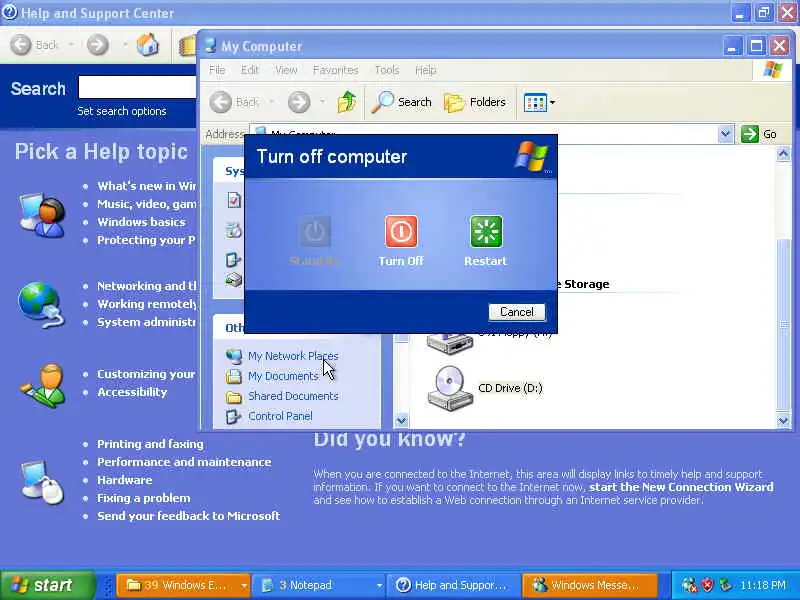Open Windows Explorer taskbar group
The width and height of the screenshot is (800, 600).
[184, 585]
